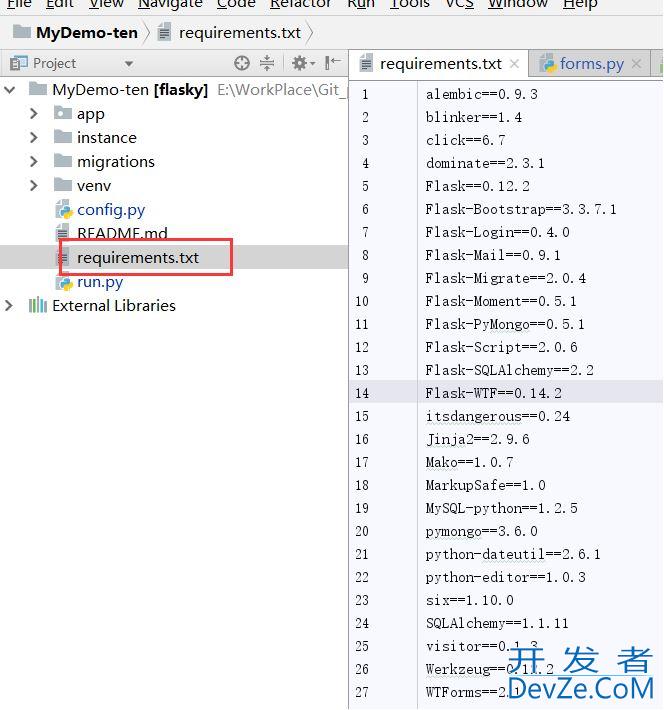
Task: Open the Help menu
Action: click(580, 4)
